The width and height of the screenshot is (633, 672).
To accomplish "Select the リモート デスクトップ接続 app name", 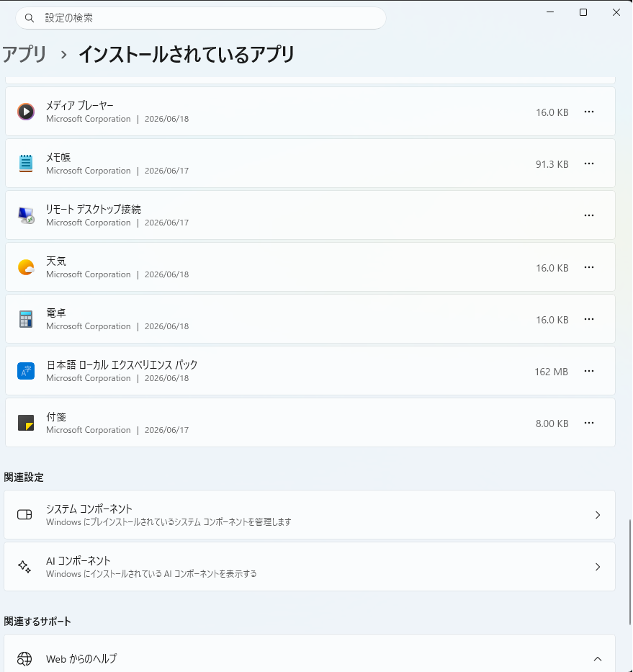I will coord(94,209).
